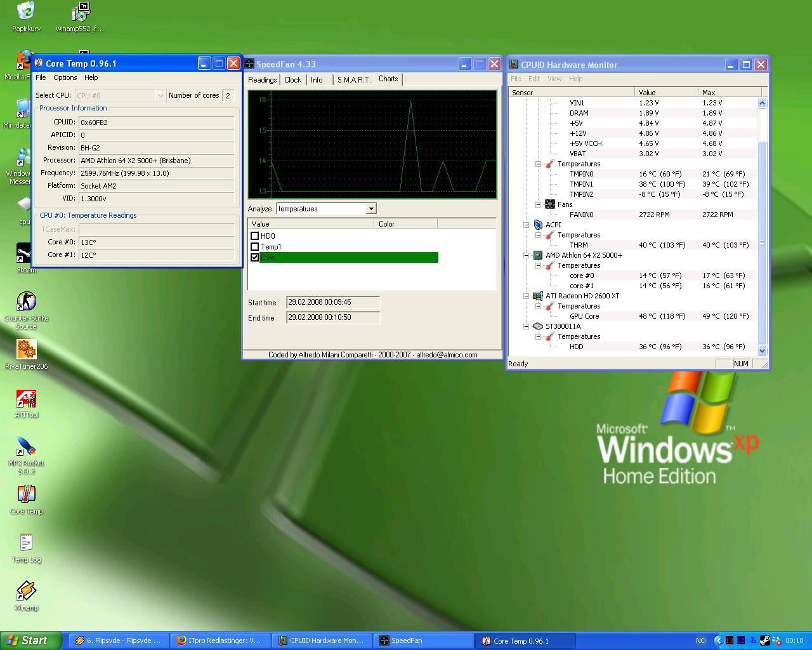The width and height of the screenshot is (812, 650).
Task: Click Core Temp title bar icon
Action: point(39,63)
